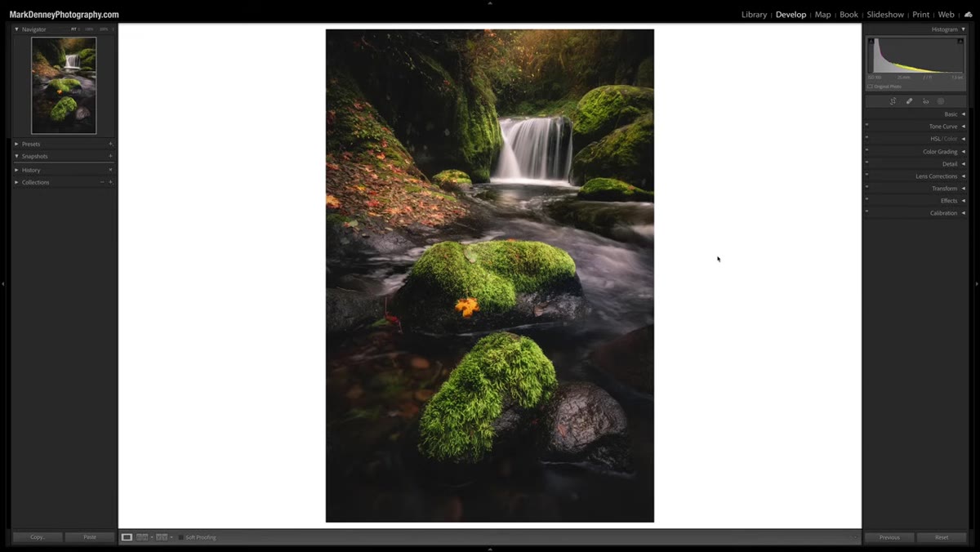Click the minus icon on Collections panel
This screenshot has height=552, width=980.
(x=102, y=182)
